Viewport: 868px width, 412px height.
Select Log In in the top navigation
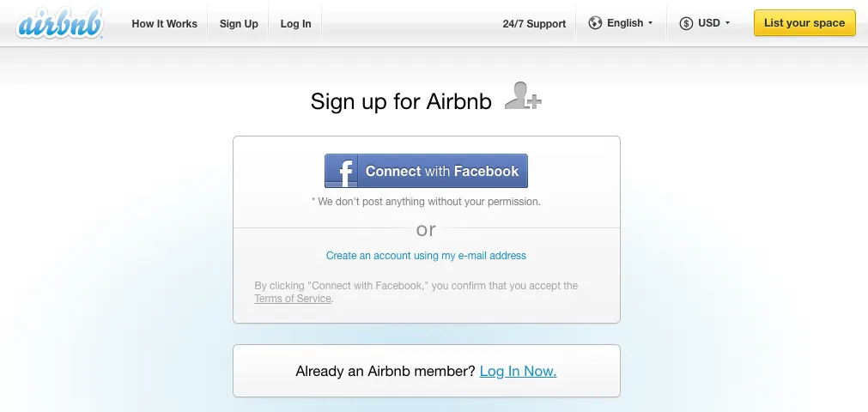[x=295, y=24]
